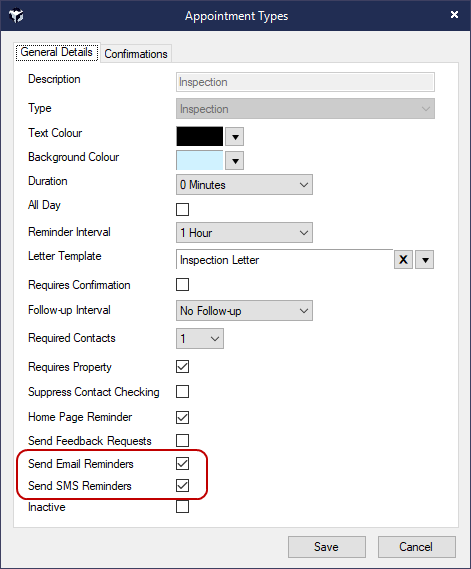Expand the Duration dropdown
The image size is (471, 569).
(244, 185)
